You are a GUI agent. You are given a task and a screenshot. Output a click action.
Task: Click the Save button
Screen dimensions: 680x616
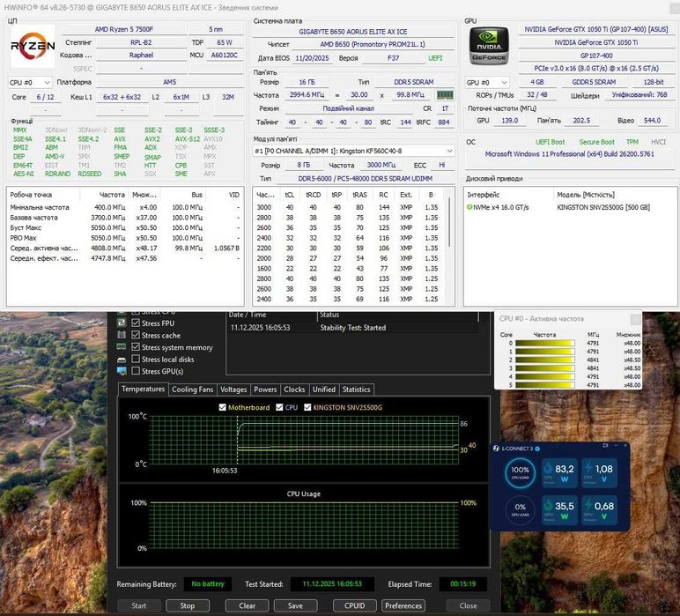click(x=295, y=605)
